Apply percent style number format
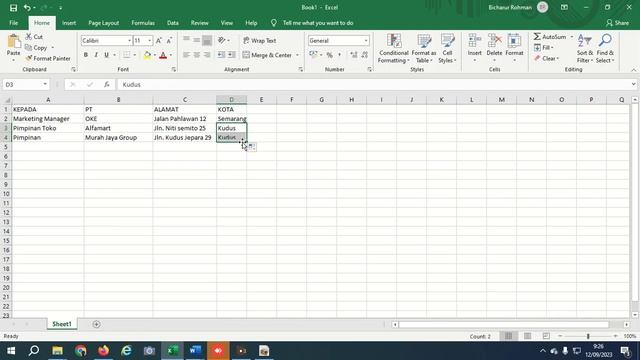This screenshot has width=640, height=360. click(x=329, y=55)
